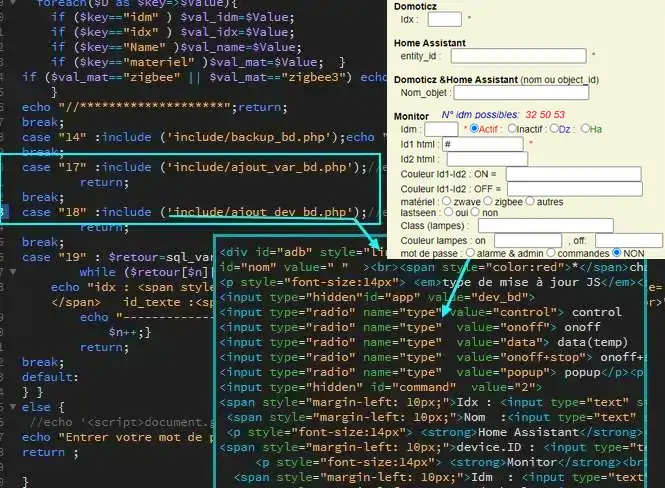665x488 pixels.
Task: Click the Id2 html input field
Action: click(x=487, y=159)
